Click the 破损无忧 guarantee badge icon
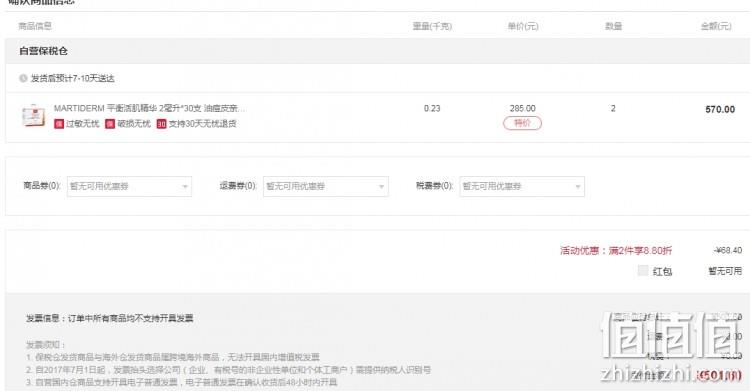The image size is (750, 391). pos(110,124)
